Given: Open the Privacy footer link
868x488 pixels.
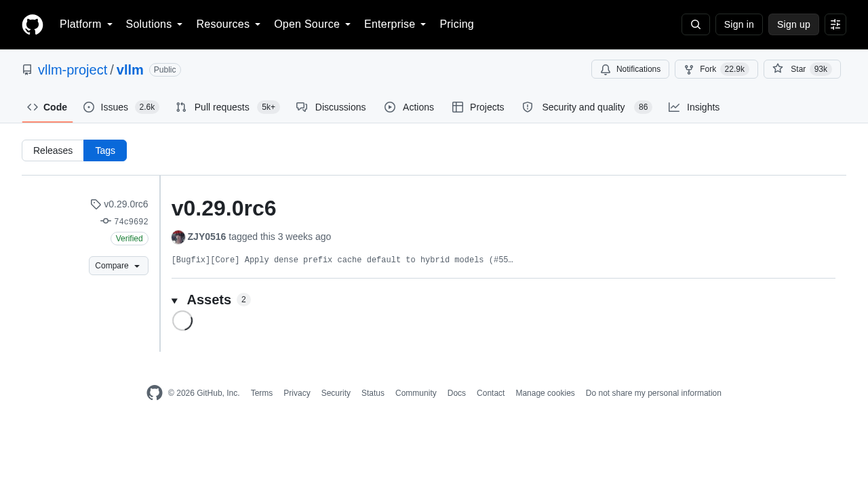Looking at the screenshot, I should tap(297, 393).
